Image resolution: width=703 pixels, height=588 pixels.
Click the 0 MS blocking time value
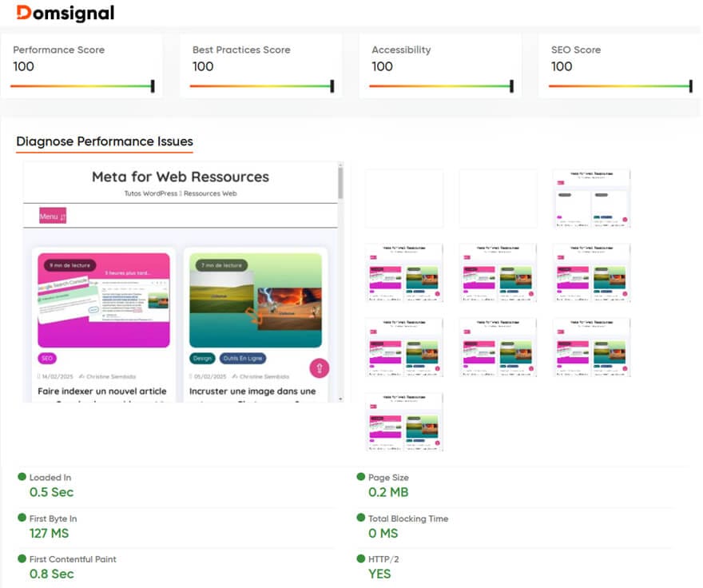[383, 534]
